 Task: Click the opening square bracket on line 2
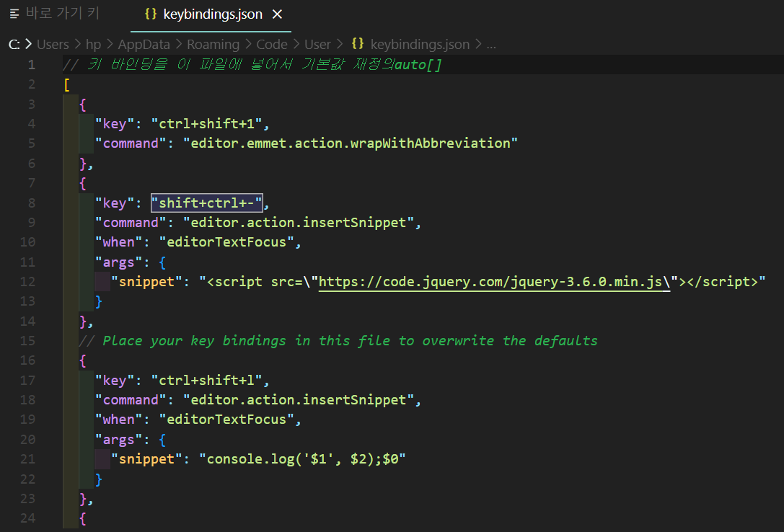click(x=66, y=84)
